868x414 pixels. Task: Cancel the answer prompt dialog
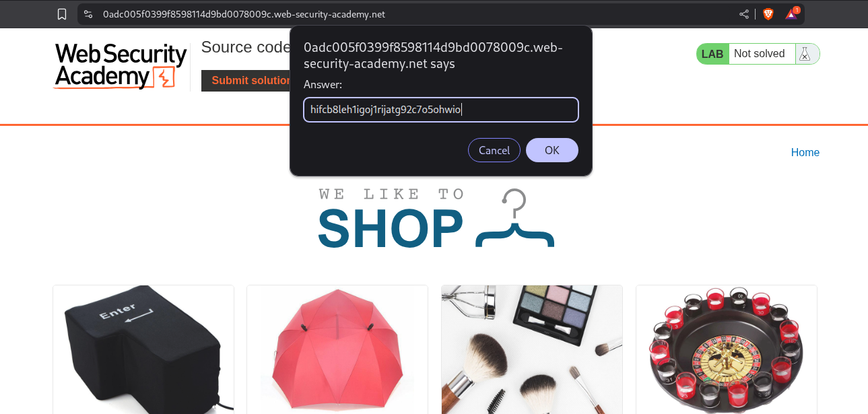[x=494, y=150]
